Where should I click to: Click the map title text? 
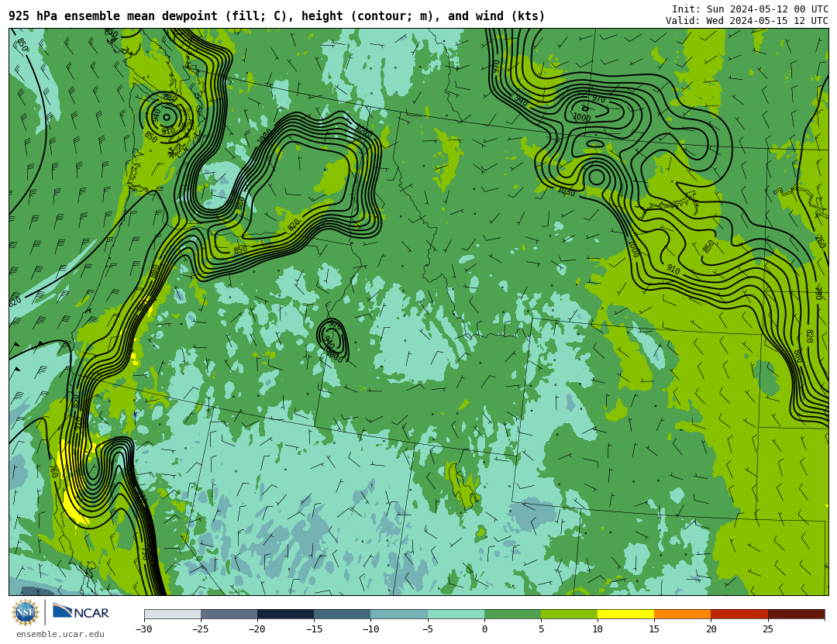tap(277, 16)
